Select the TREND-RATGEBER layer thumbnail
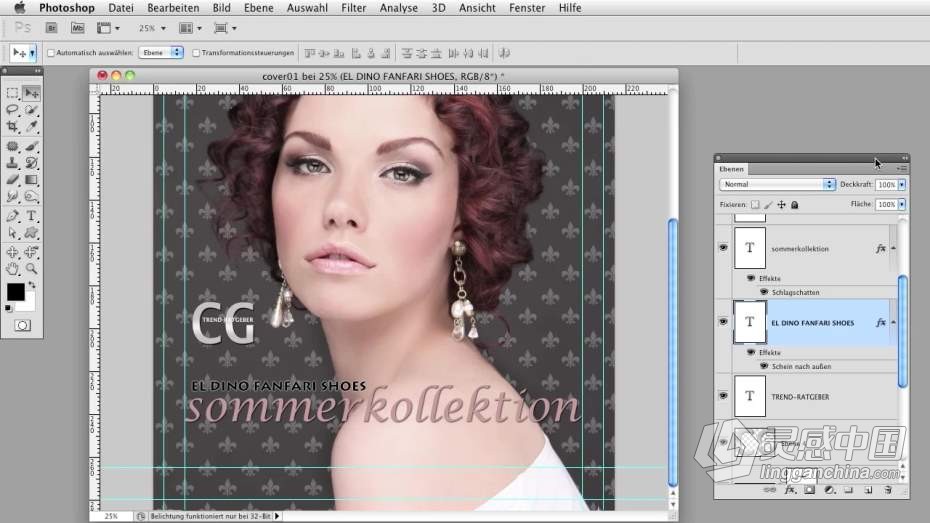The width and height of the screenshot is (930, 523). pyautogui.click(x=750, y=396)
